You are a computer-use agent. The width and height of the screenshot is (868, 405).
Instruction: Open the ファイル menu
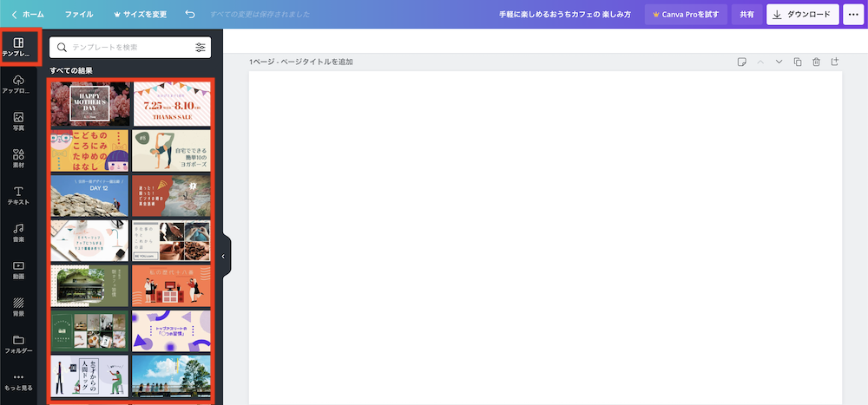[79, 15]
